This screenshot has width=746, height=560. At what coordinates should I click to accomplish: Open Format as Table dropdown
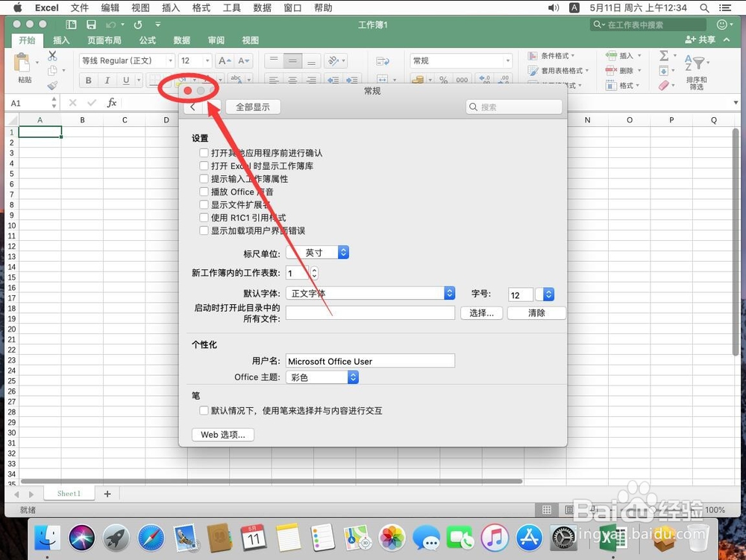pos(559,70)
